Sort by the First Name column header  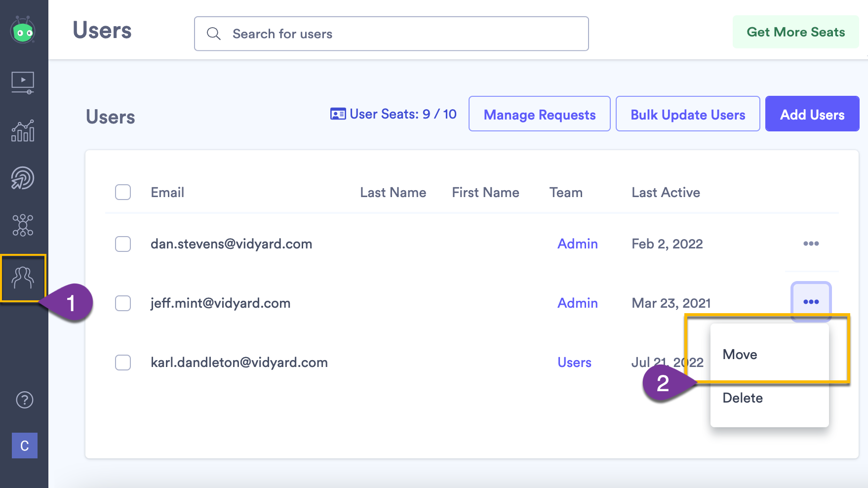coord(485,193)
